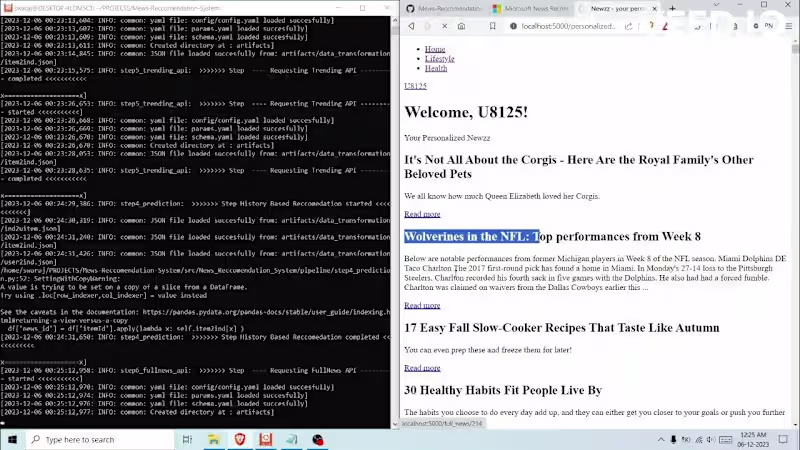This screenshot has width=800, height=450.
Task: Click the share icon in address bar
Action: 629,26
